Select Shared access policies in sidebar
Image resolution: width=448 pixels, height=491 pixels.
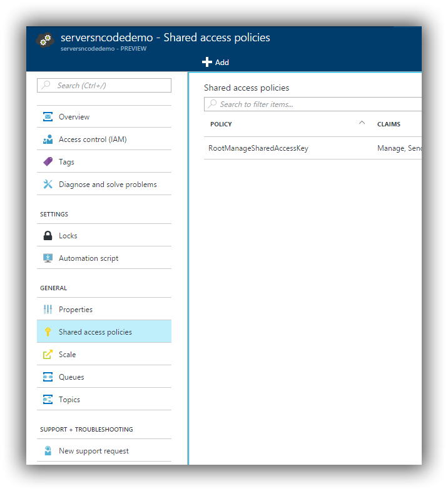point(104,332)
